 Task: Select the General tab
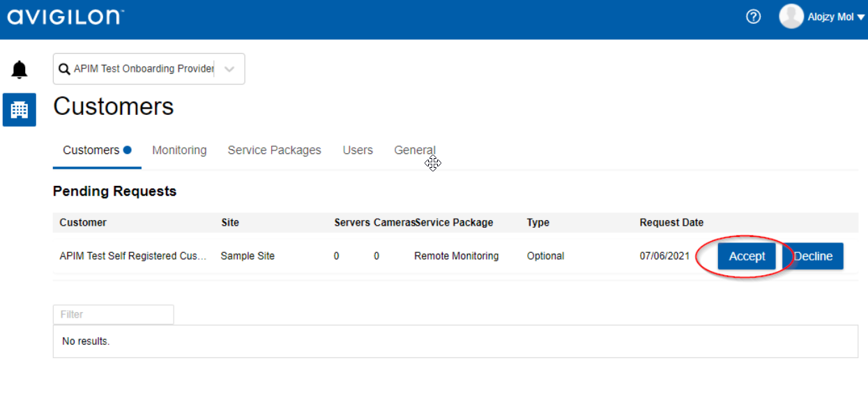coord(414,150)
